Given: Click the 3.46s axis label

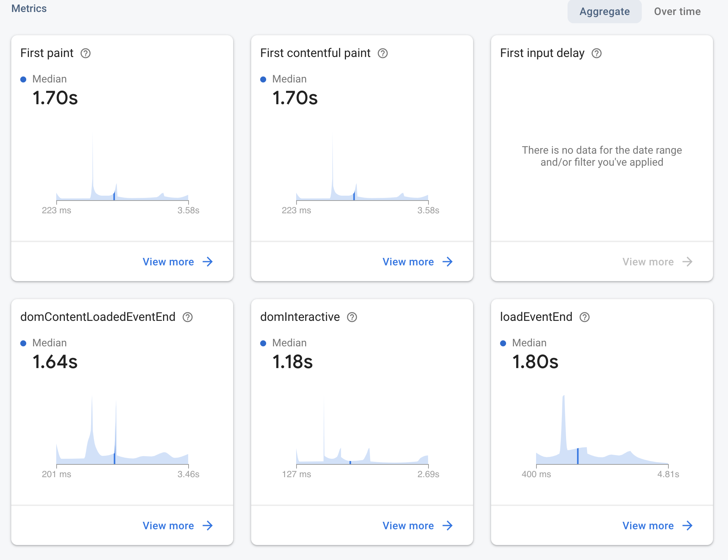Looking at the screenshot, I should pos(188,474).
